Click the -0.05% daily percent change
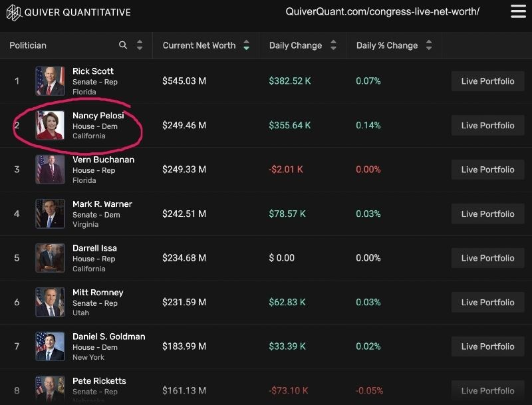The image size is (532, 405). pyautogui.click(x=369, y=391)
